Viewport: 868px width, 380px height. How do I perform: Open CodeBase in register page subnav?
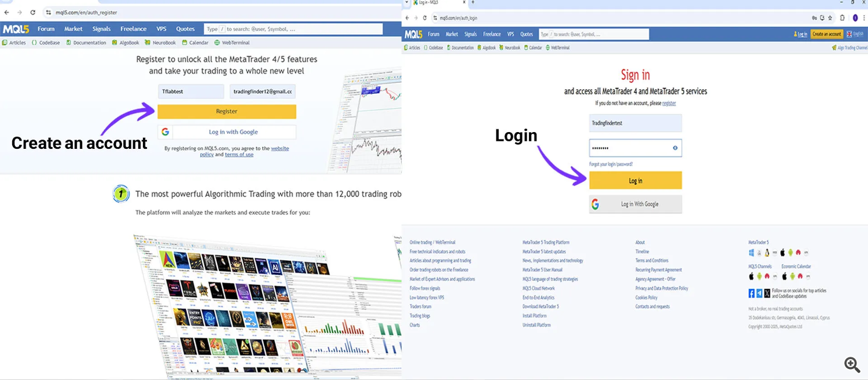coord(46,42)
